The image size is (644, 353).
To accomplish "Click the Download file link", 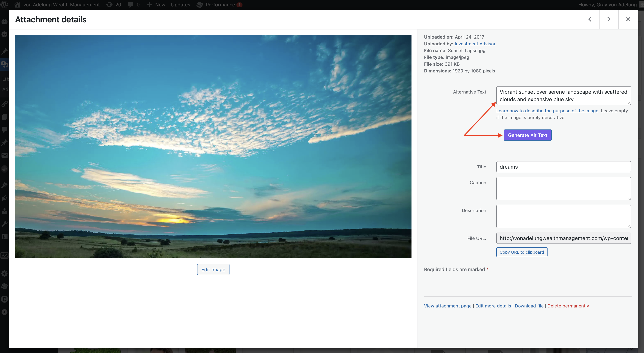I will 529,306.
